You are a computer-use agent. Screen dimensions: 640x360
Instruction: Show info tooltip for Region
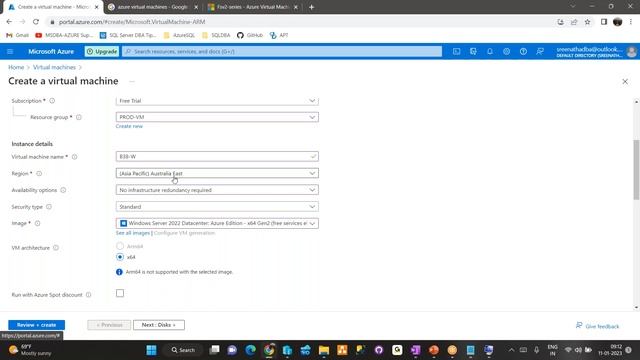coord(39,173)
